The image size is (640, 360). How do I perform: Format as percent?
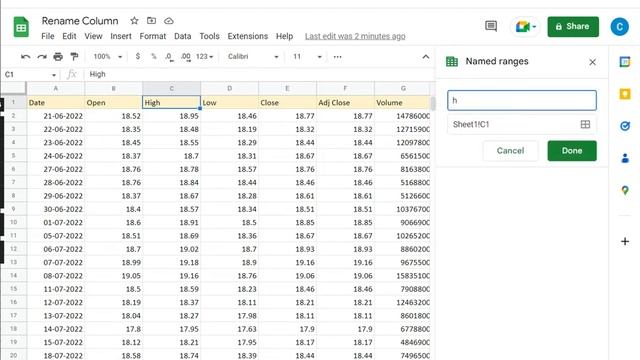pyautogui.click(x=153, y=56)
